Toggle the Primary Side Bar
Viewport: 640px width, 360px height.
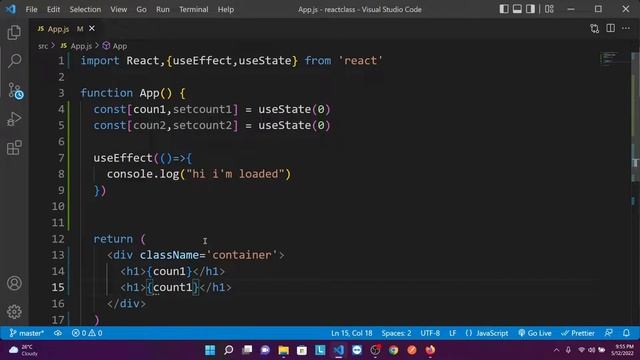coord(504,9)
